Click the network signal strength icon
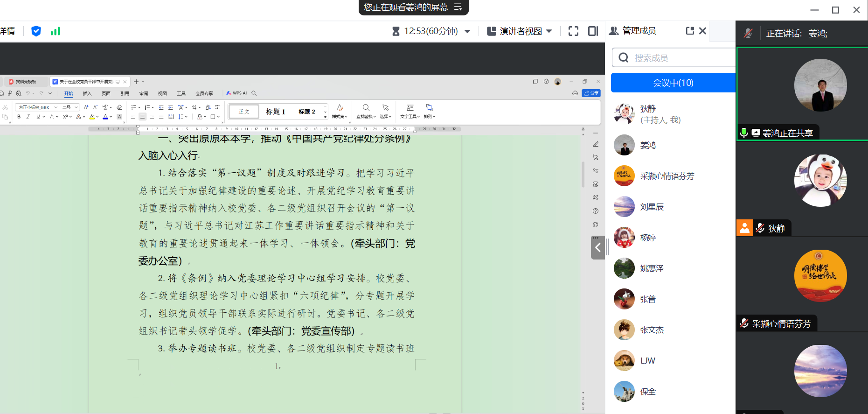 click(56, 31)
